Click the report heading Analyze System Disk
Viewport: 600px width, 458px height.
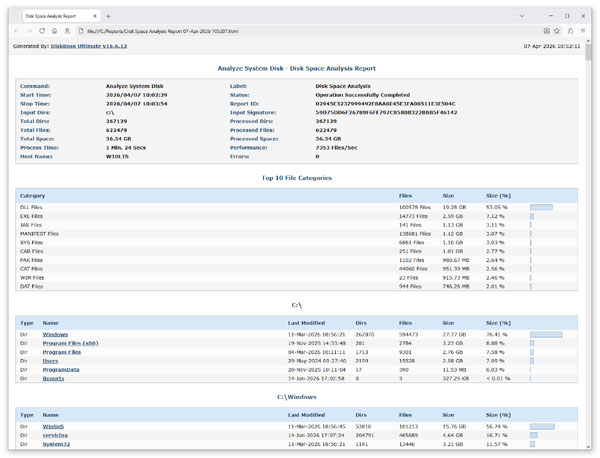297,68
